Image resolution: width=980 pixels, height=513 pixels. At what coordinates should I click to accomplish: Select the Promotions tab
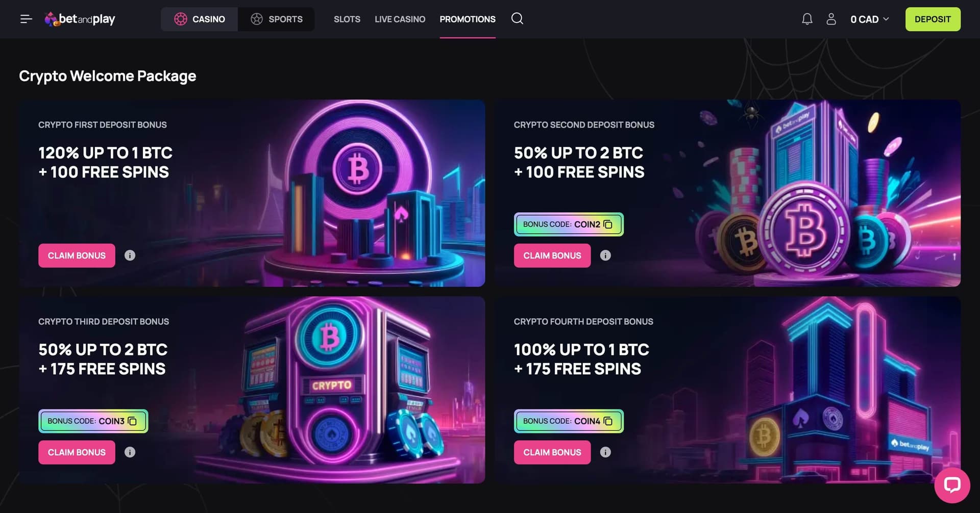click(468, 19)
